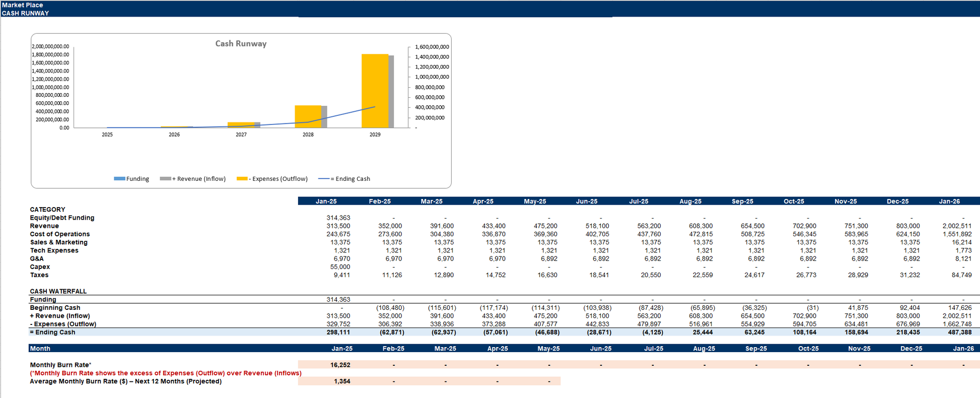Select the Beginning Cash row label

(x=55, y=308)
